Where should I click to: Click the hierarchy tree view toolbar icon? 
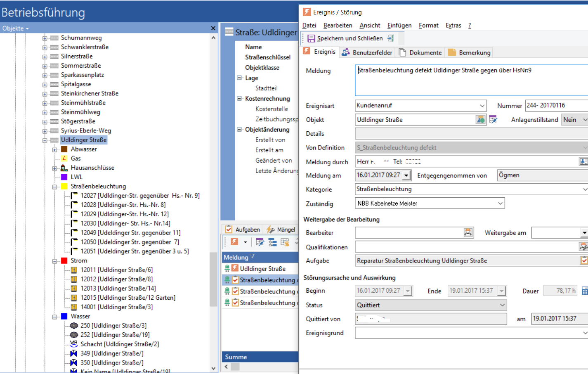pos(272,242)
